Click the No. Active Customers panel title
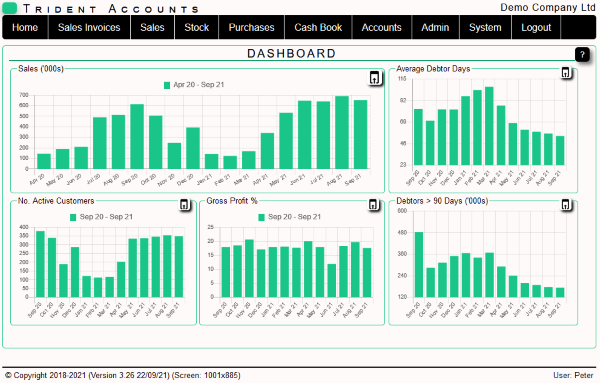The width and height of the screenshot is (600, 383). 56,201
